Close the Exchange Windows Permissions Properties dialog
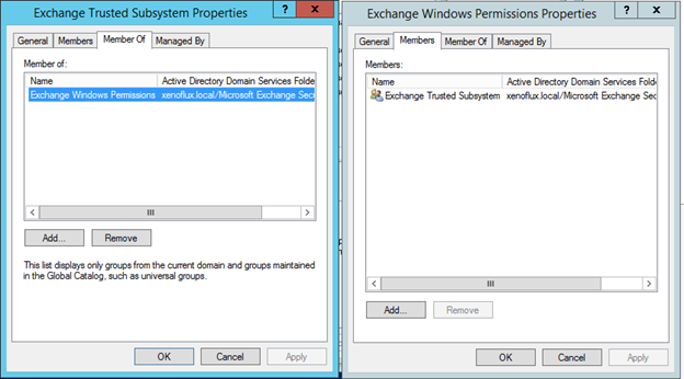 pos(657,10)
